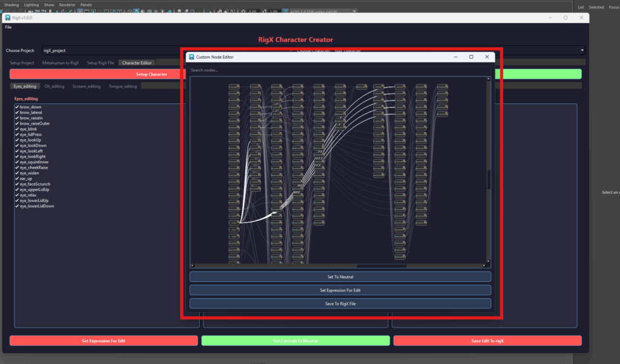Click the node graph vertical scrollbar up arrow

coord(488,80)
